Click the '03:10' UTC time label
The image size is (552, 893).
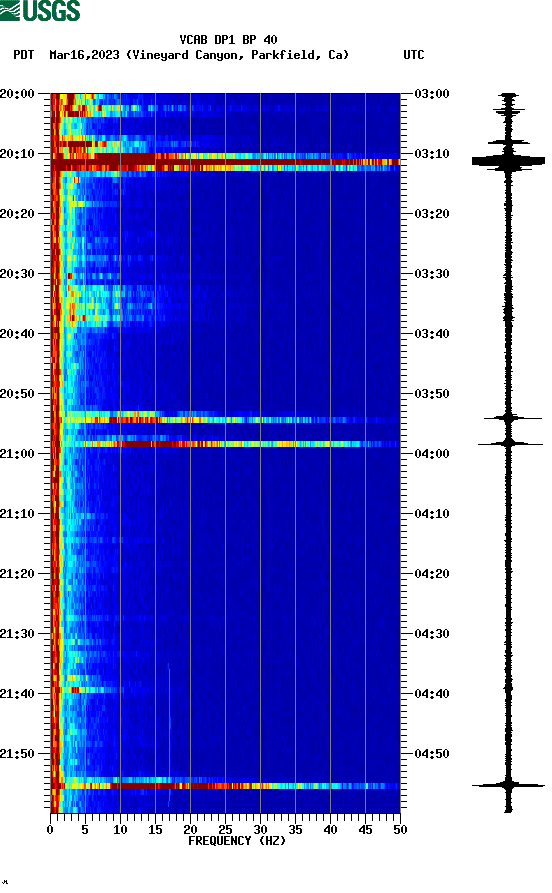pos(432,154)
